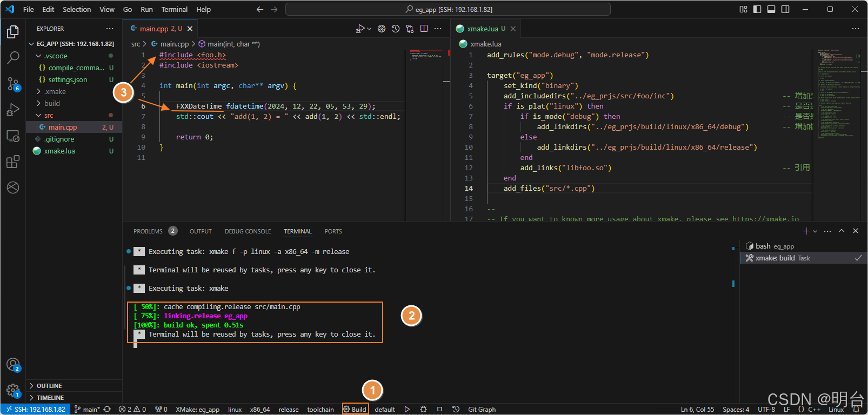Expand the TIMELINE section
The height and width of the screenshot is (415, 868).
(x=74, y=398)
